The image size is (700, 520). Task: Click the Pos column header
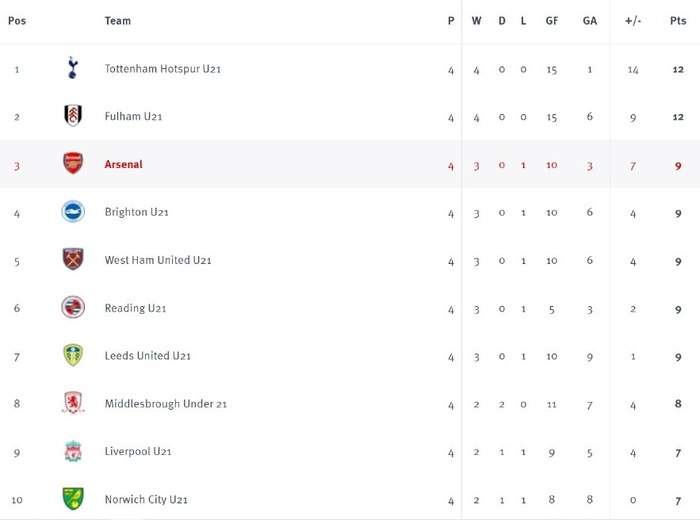pyautogui.click(x=17, y=21)
